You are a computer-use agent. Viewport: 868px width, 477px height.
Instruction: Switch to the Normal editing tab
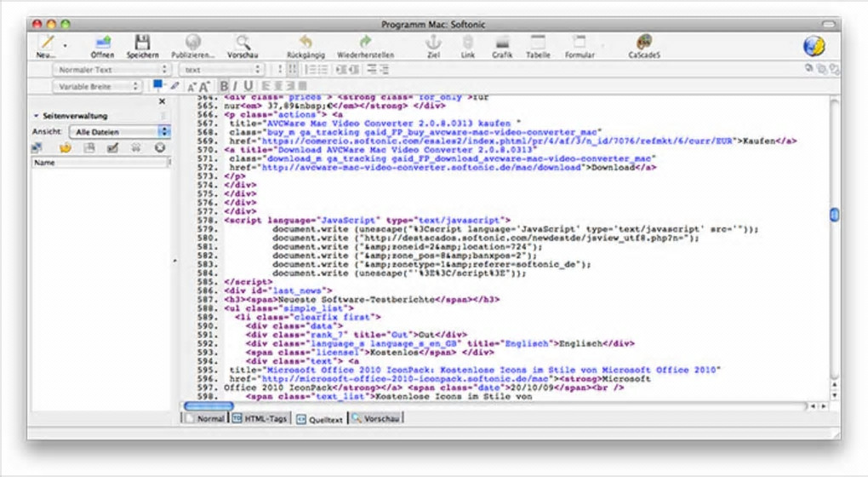205,418
